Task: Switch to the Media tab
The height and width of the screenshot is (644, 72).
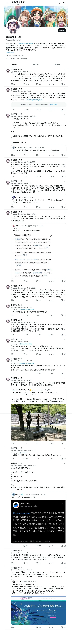Action: (57, 64)
